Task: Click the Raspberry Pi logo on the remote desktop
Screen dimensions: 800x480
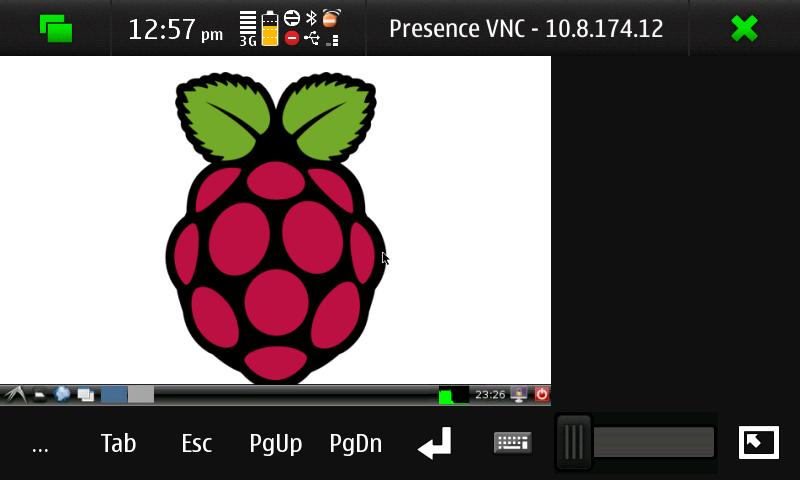Action: point(276,228)
